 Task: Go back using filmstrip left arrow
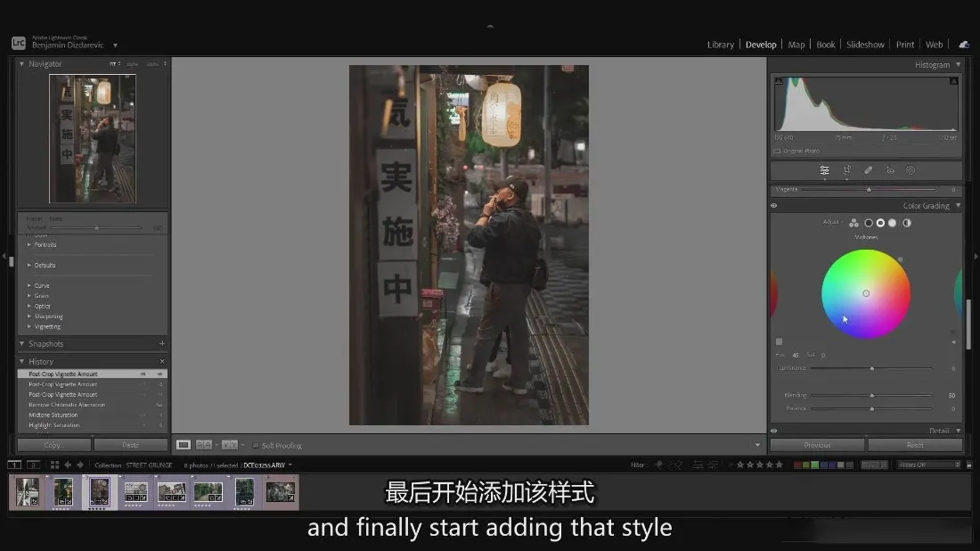point(68,465)
